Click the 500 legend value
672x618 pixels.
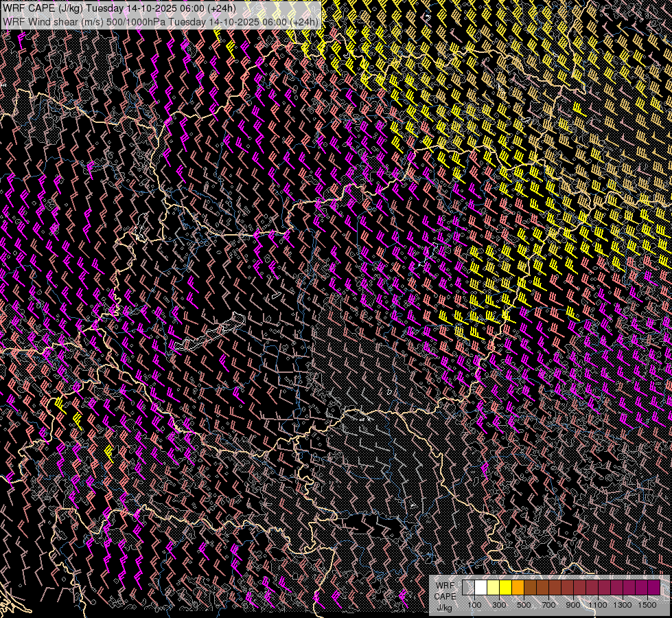(524, 605)
